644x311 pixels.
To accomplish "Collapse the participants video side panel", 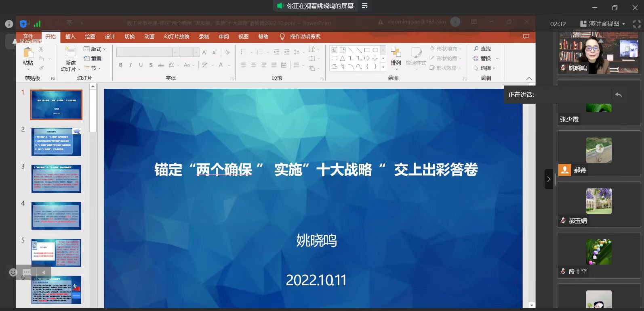I will coord(548,179).
